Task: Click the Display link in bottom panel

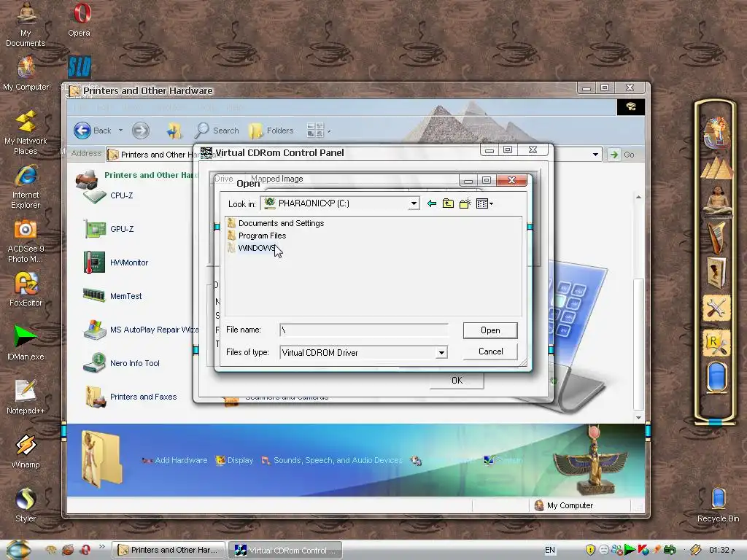Action: [234, 461]
